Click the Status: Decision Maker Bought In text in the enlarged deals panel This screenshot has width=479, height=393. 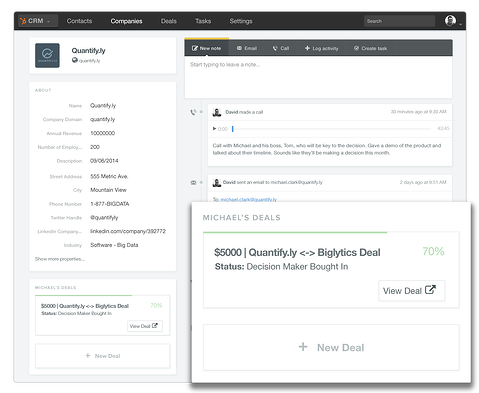click(x=281, y=267)
